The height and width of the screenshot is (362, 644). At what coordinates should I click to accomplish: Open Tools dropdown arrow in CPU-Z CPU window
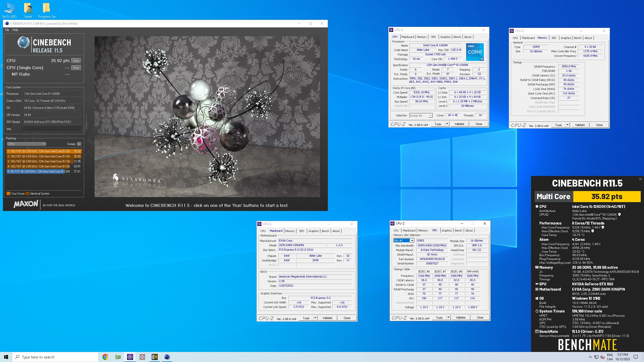tap(447, 124)
